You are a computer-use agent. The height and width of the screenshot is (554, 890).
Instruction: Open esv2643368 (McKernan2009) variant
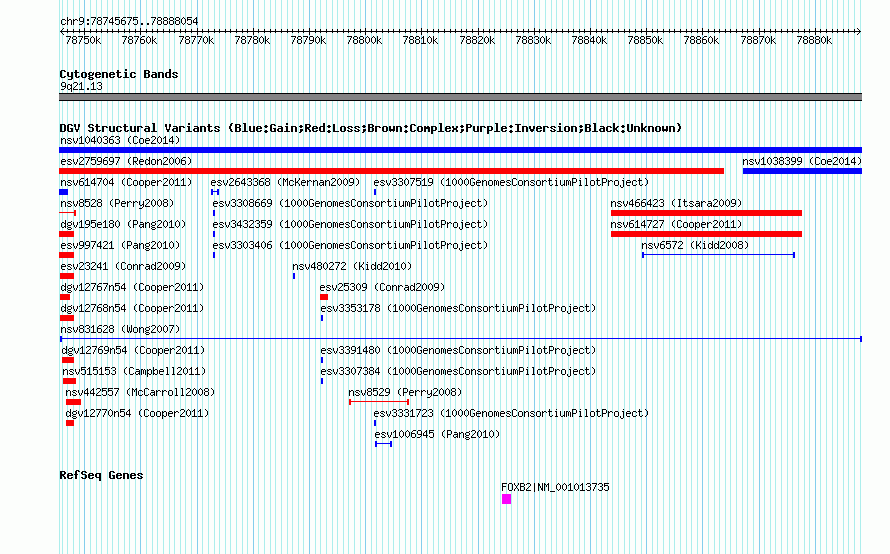(285, 182)
